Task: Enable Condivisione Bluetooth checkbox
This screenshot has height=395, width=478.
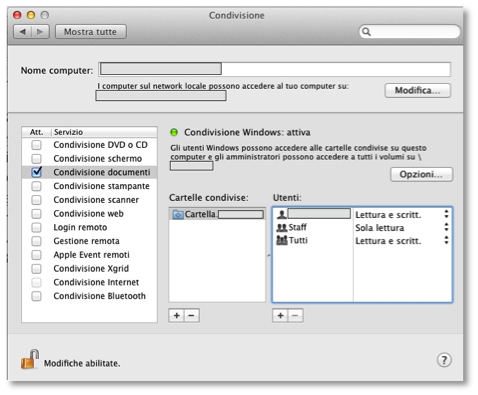Action: pyautogui.click(x=36, y=296)
